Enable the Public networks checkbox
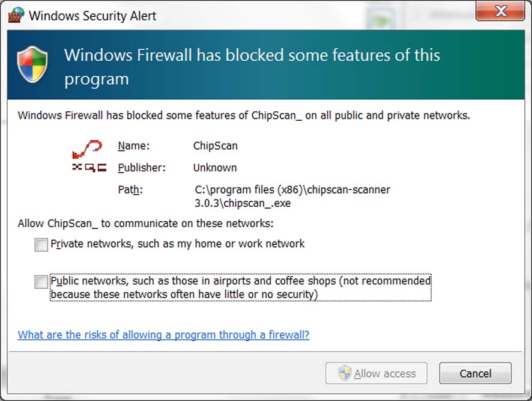The width and height of the screenshot is (532, 401). [x=41, y=282]
